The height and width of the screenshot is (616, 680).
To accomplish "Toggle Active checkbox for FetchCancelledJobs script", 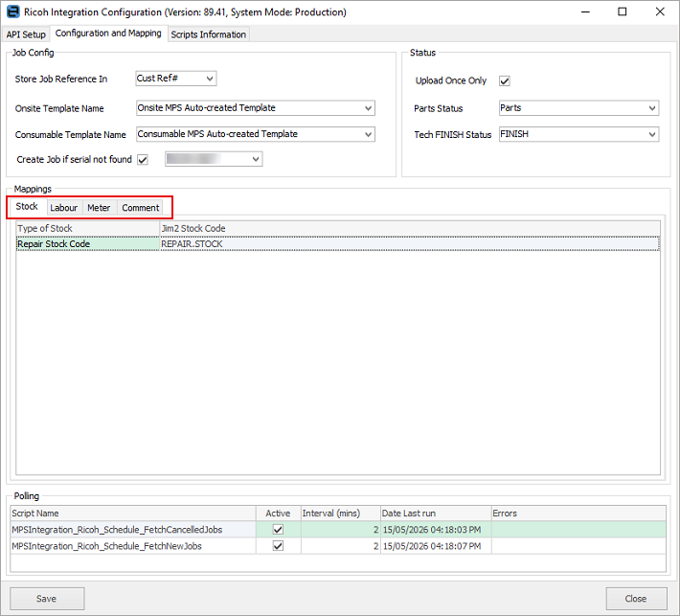I will tap(278, 530).
